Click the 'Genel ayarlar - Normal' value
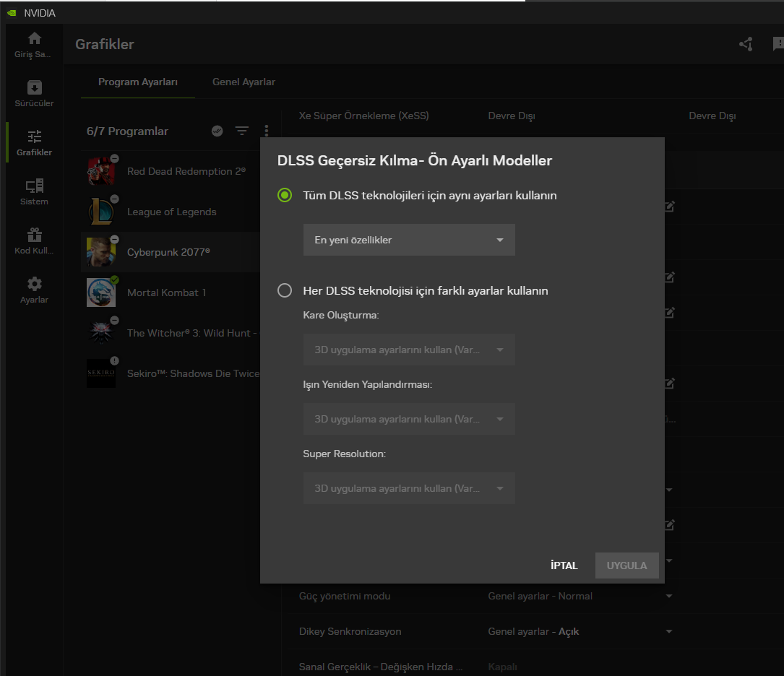Screen dimensions: 784x676 pos(540,596)
